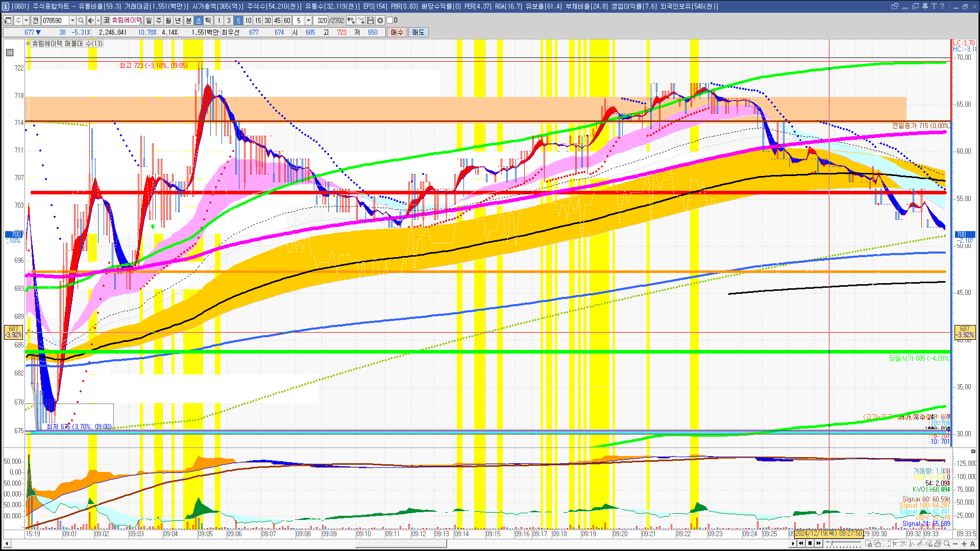Click the fast-forward replay button
This screenshot has width=980, height=551.
click(819, 543)
